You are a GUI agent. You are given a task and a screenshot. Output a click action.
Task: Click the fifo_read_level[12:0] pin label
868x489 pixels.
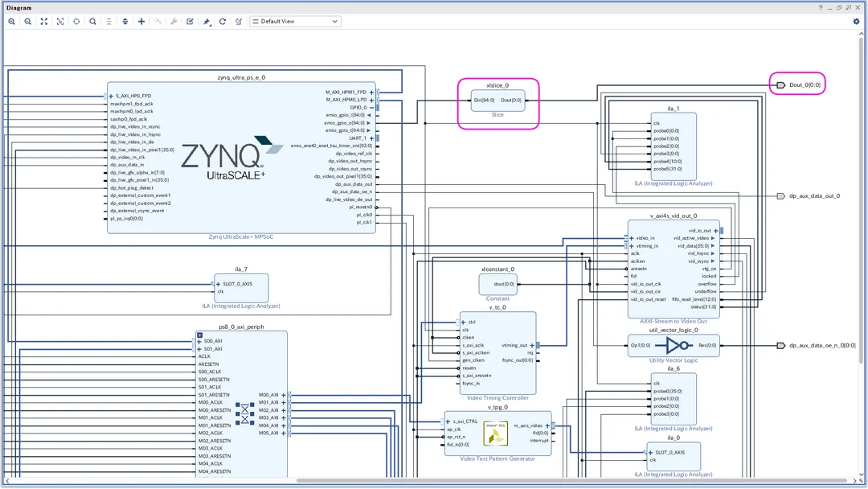click(694, 299)
